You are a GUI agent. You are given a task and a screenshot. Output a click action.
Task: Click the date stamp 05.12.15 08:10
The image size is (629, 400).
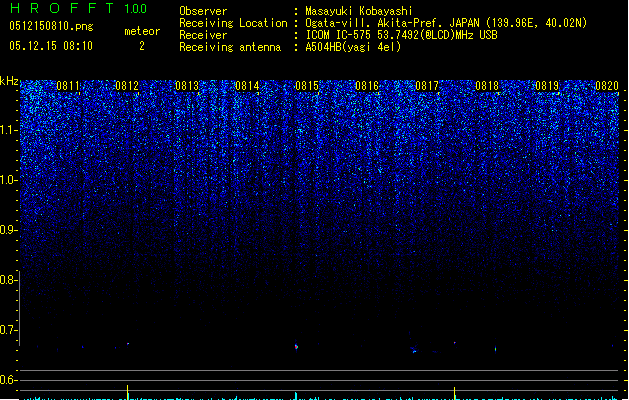coord(51,46)
